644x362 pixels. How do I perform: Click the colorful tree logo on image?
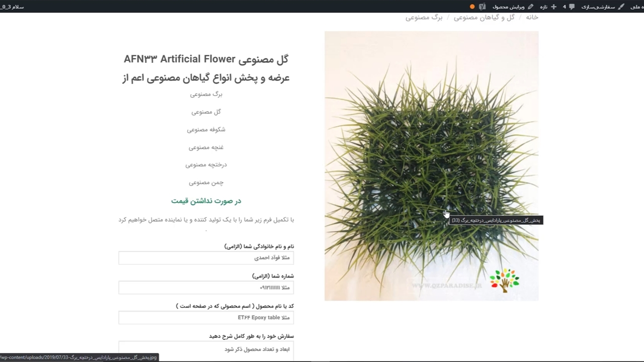(504, 280)
